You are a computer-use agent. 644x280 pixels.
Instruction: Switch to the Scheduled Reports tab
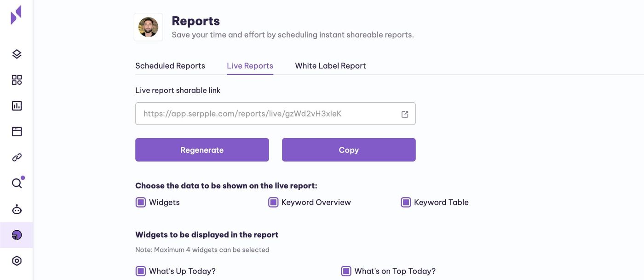(x=170, y=66)
